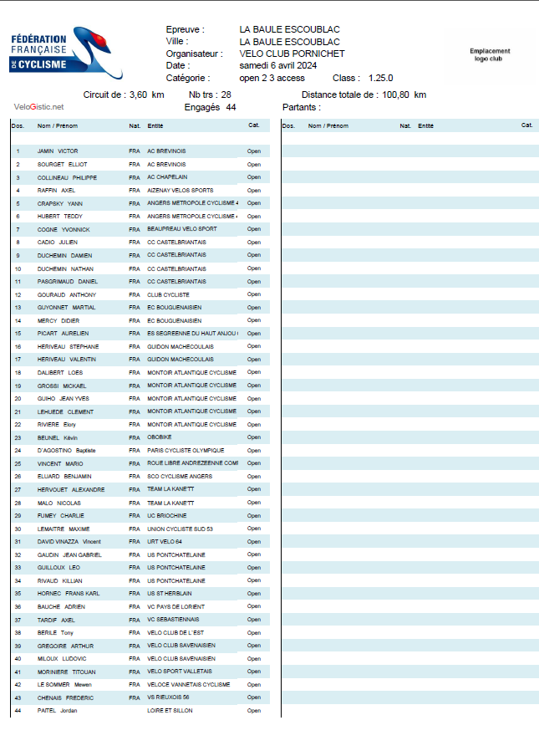539x756 pixels.
Task: Select rider 'TARDIF AXEL'
Action: [56, 620]
